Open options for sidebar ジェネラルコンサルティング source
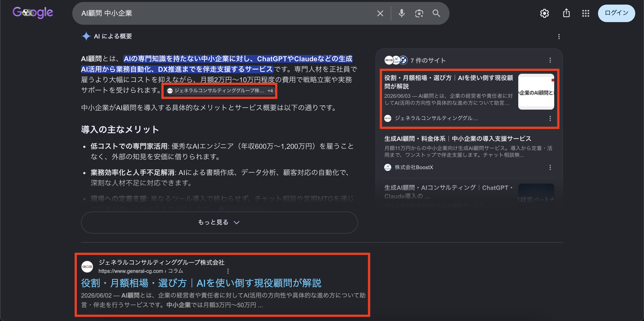 (x=550, y=118)
